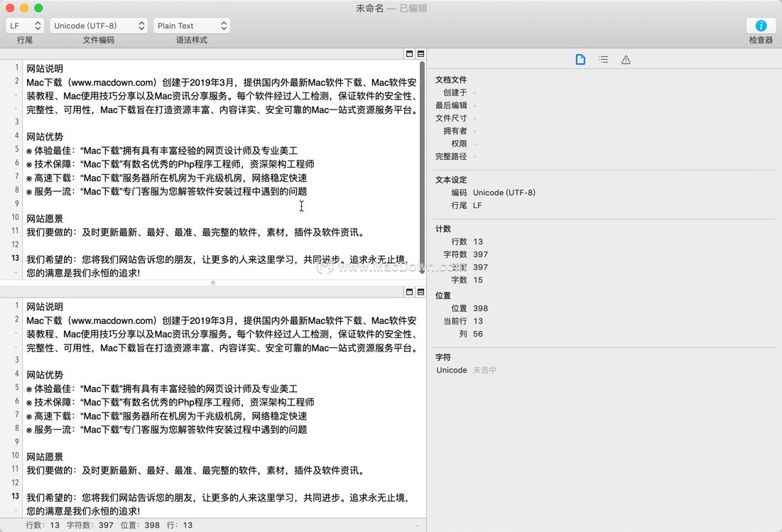Click 网站愿景 in the lower editor pane
The image size is (782, 532).
(45, 457)
